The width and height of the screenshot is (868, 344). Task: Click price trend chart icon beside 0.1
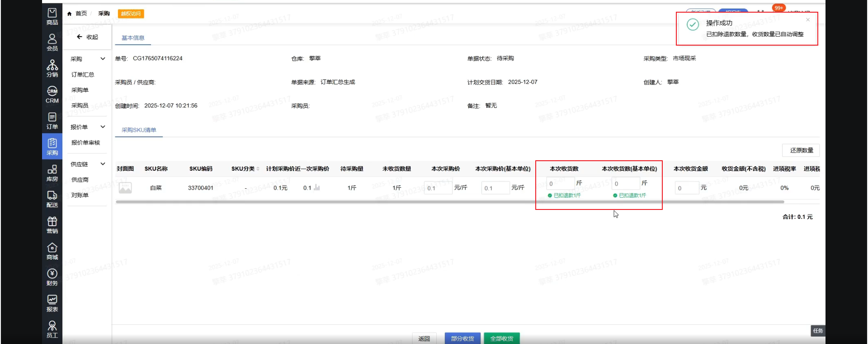(x=317, y=188)
